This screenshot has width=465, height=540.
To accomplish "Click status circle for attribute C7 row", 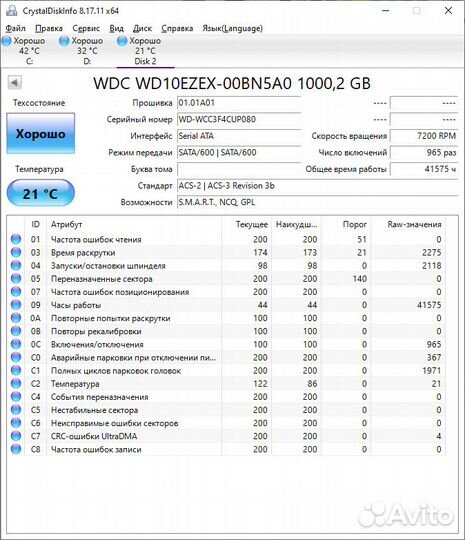I will (x=16, y=436).
